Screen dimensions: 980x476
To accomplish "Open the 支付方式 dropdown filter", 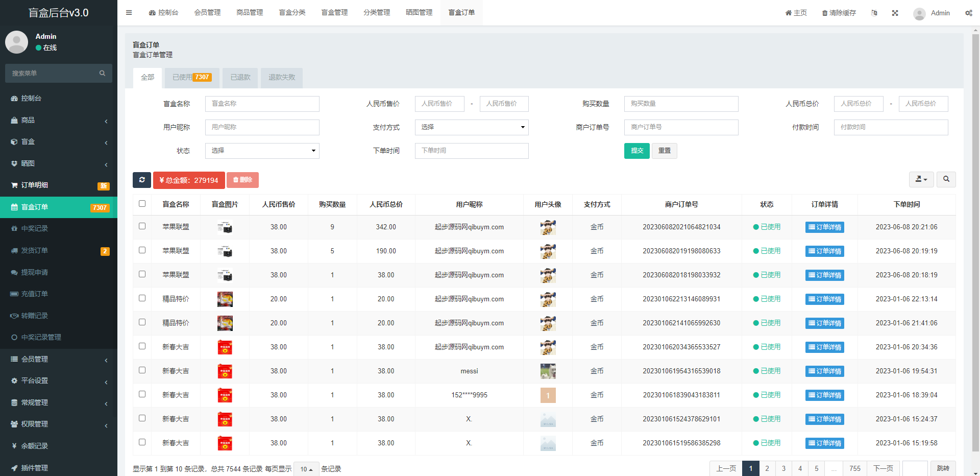I will click(x=471, y=127).
